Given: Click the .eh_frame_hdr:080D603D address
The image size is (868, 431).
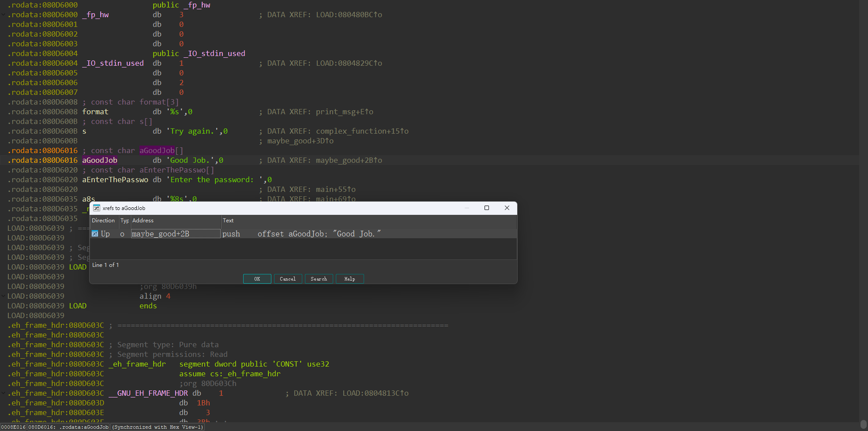Looking at the screenshot, I should pyautogui.click(x=56, y=403).
